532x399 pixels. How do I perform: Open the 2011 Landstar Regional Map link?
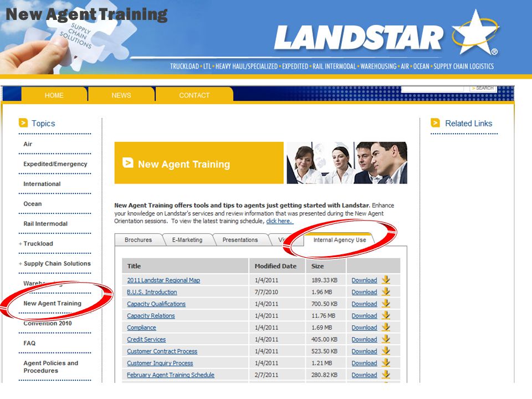coord(163,280)
